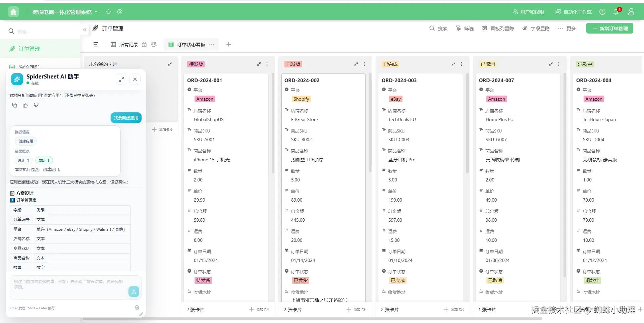Open notifications bell icon
The width and height of the screenshot is (644, 323).
(x=616, y=12)
